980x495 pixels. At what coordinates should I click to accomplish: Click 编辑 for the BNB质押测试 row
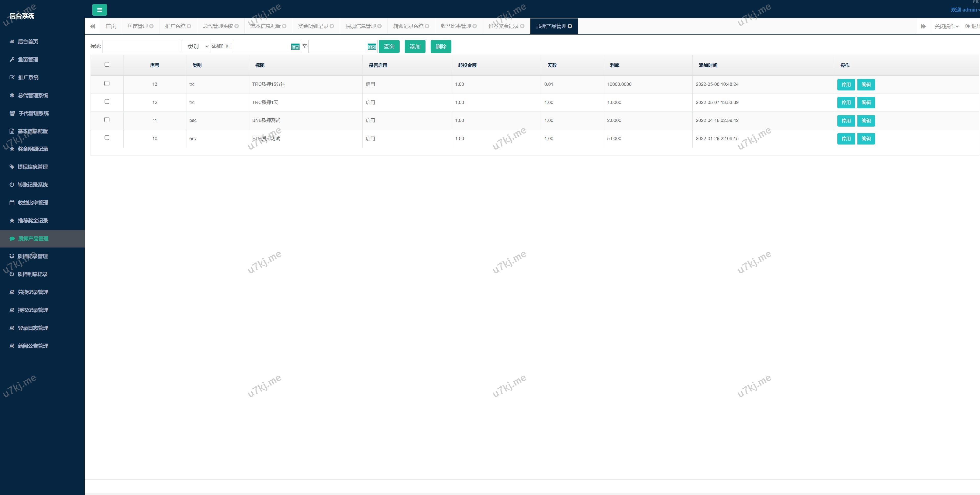tap(866, 120)
